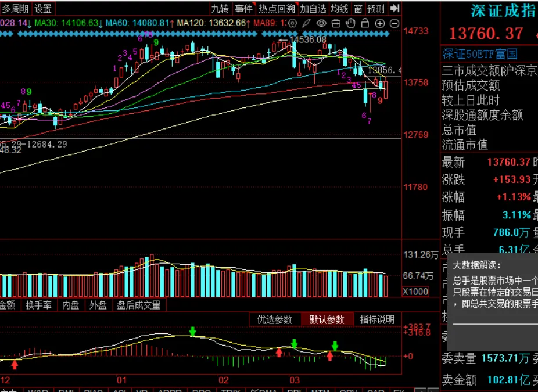Click the 12684.29 low price label
Screen dimensions: 538x392
click(x=46, y=144)
